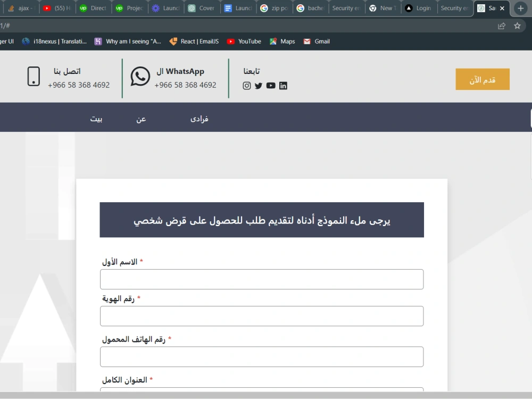Screen dimensions: 532x399
Task: Open the Twitter social icon
Action: [259, 86]
